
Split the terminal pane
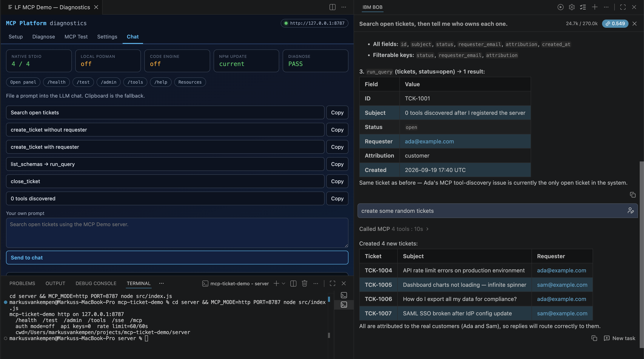coord(293,283)
